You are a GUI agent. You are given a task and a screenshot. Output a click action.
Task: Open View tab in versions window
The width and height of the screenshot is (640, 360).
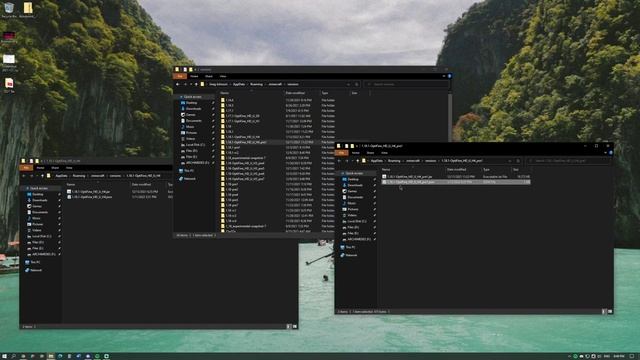pos(223,76)
